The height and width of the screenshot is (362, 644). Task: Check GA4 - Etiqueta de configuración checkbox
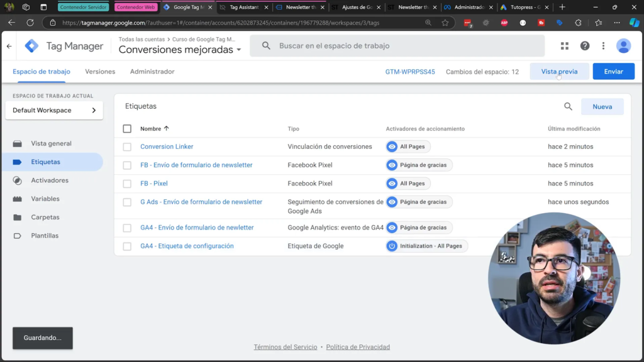127,246
